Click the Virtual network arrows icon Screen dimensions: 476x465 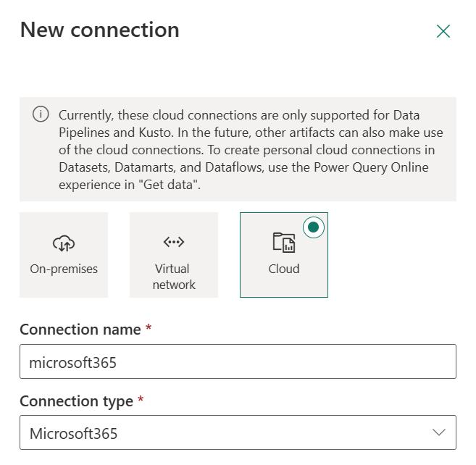click(x=174, y=243)
